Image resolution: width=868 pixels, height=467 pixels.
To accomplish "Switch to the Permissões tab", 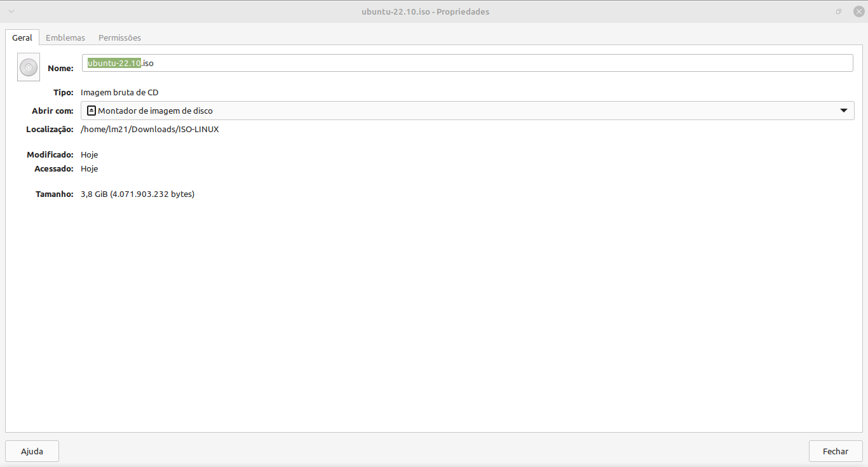I will click(x=119, y=37).
